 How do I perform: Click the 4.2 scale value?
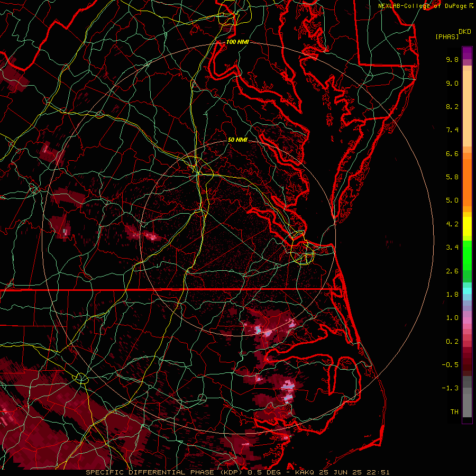coord(452,224)
